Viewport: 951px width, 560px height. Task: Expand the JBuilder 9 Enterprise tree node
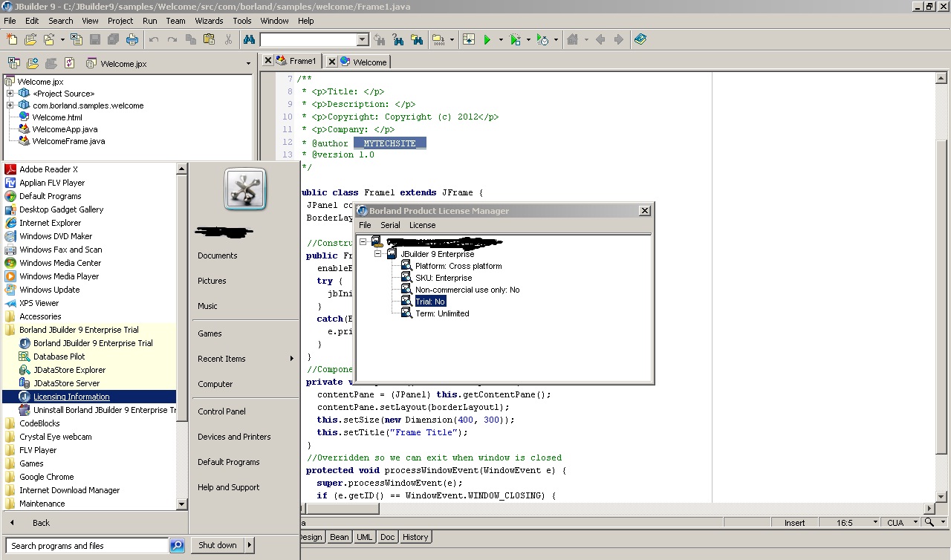pos(378,253)
